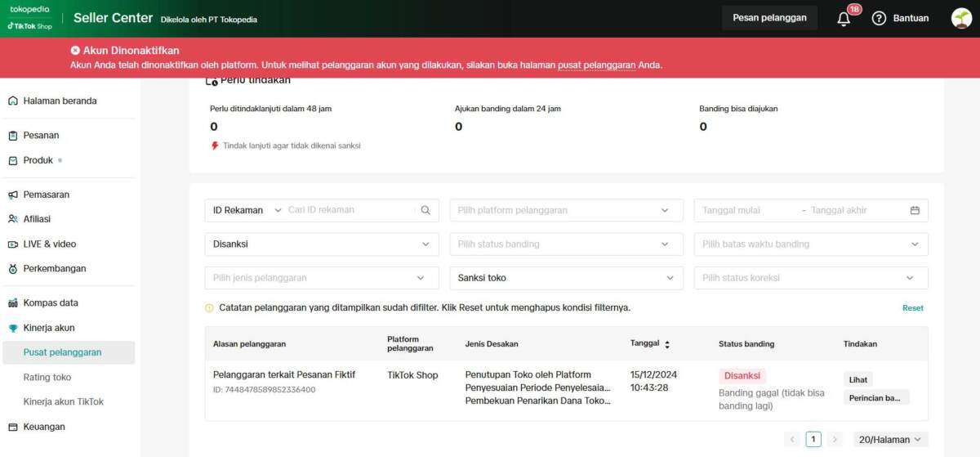Click the Tokopedia TikTok Shop logo
980x457 pixels.
[30, 18]
